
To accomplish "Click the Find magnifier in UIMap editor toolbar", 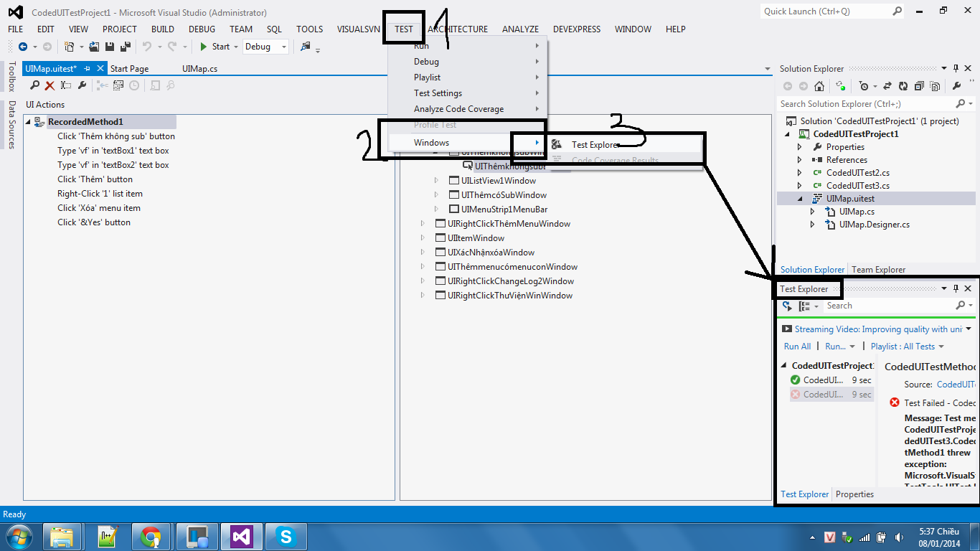I will point(34,85).
